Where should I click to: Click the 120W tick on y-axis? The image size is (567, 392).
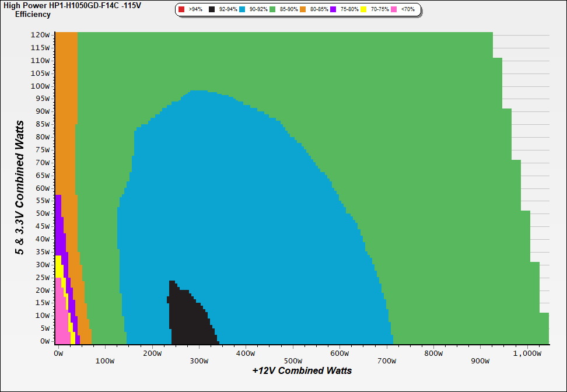pos(40,34)
